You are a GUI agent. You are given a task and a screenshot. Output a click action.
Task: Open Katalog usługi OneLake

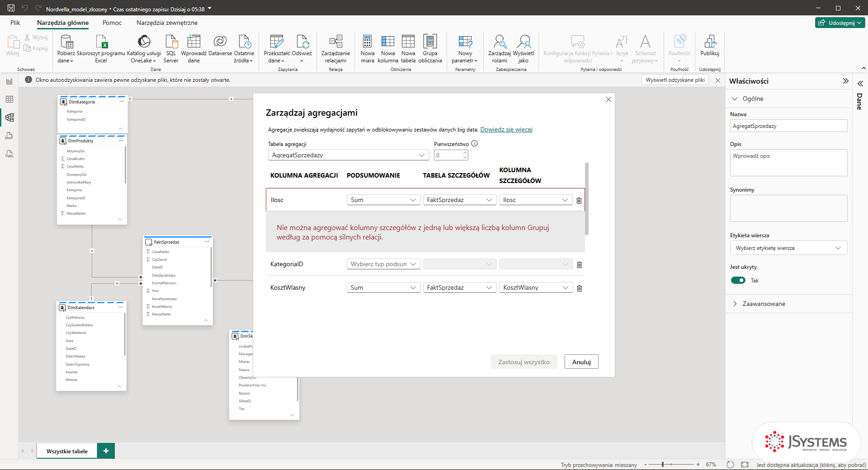coord(144,49)
